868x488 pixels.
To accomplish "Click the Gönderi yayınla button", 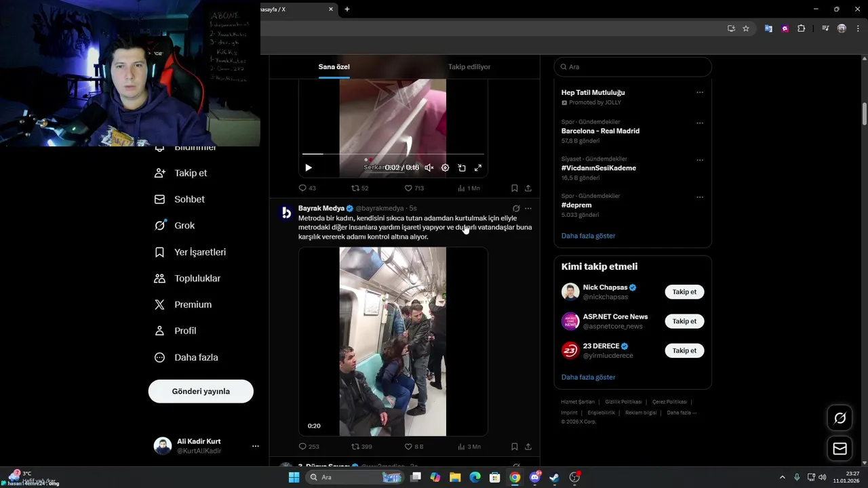I will [201, 391].
